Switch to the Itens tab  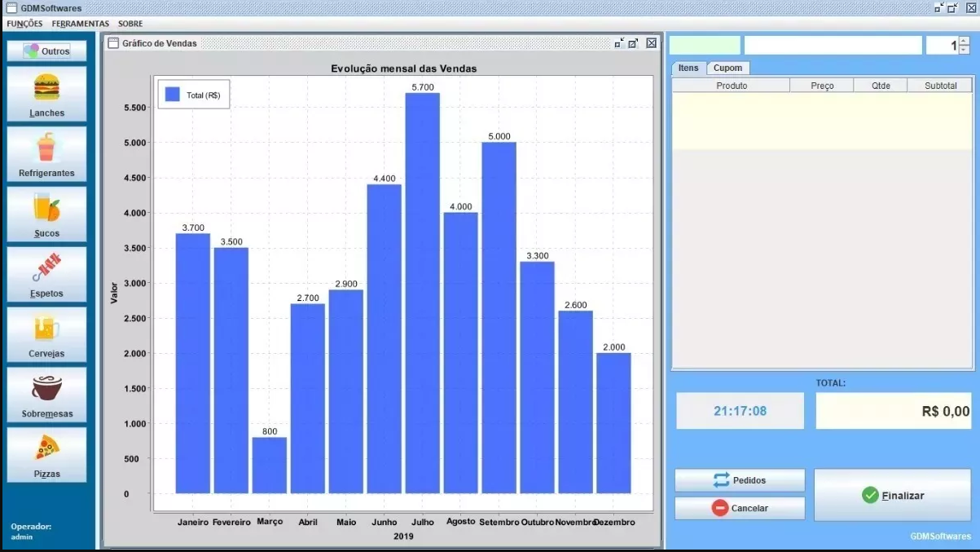coord(688,68)
